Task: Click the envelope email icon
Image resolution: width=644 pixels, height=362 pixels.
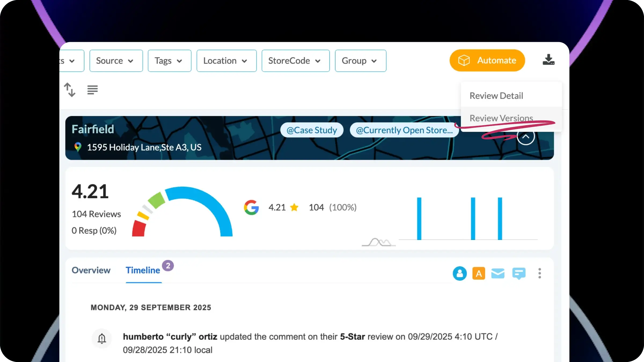Action: point(498,274)
